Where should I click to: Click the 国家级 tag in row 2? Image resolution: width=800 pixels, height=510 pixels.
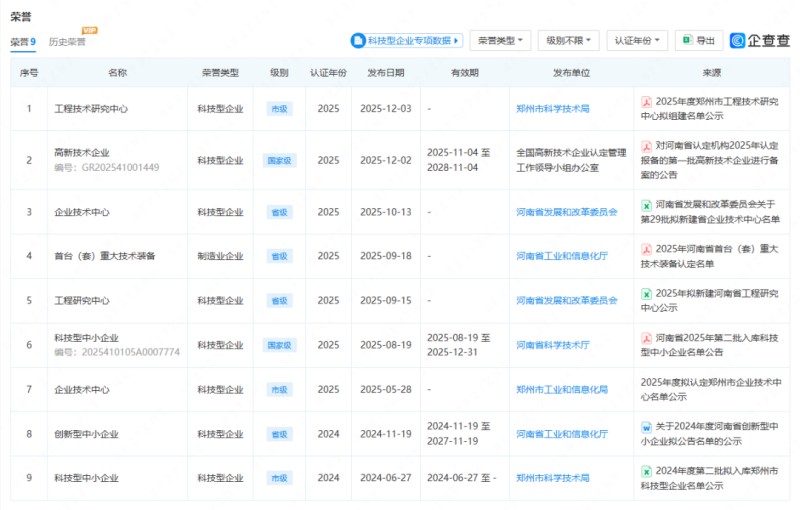click(x=279, y=160)
